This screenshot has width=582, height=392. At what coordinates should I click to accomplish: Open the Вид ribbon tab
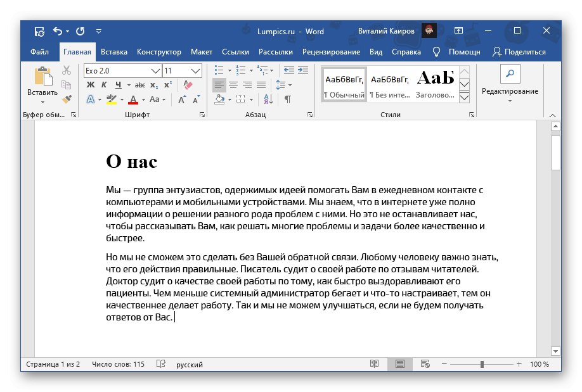tap(376, 52)
